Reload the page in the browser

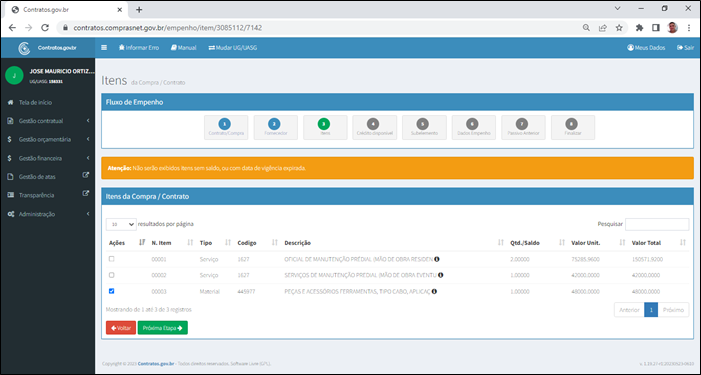pyautogui.click(x=45, y=28)
